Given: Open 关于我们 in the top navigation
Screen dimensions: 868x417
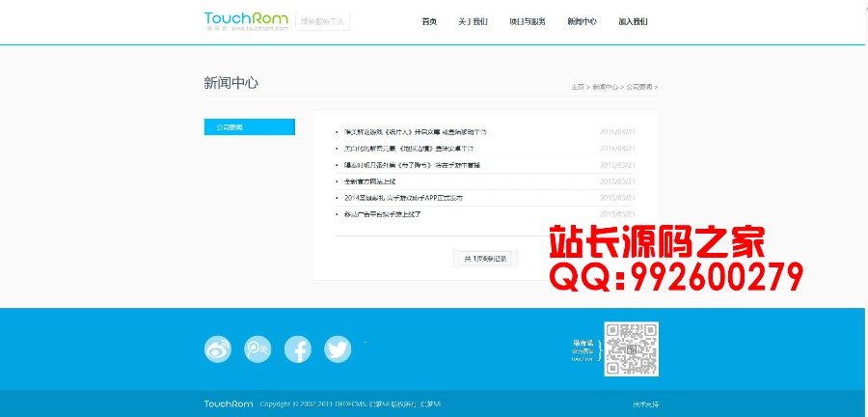Looking at the screenshot, I should [473, 21].
